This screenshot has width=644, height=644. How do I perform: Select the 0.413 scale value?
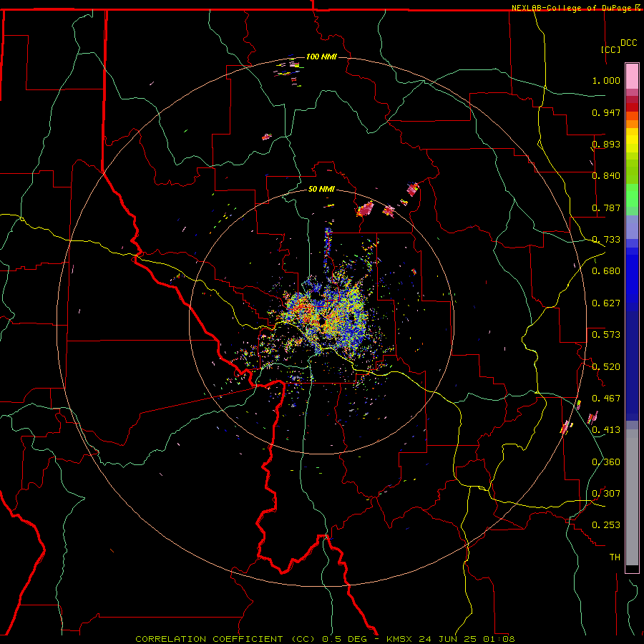click(606, 430)
